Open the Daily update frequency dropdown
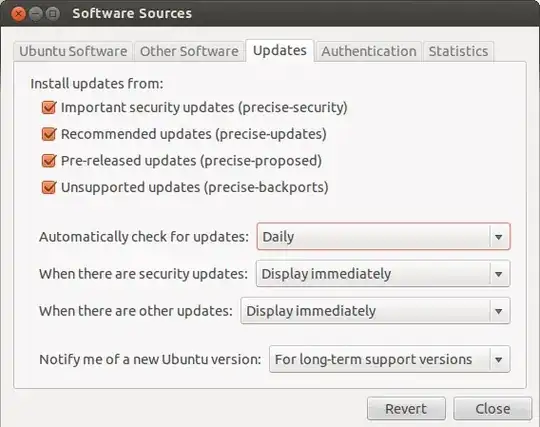 [x=383, y=237]
